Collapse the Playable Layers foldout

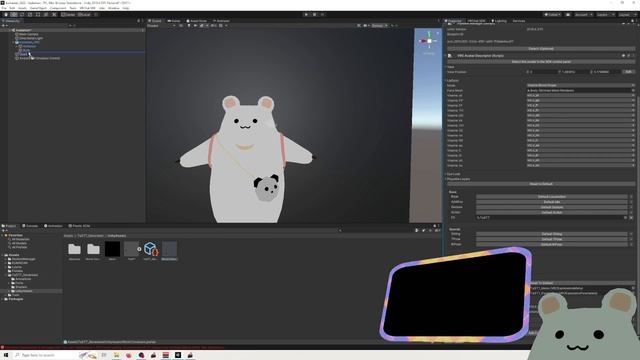tap(446, 179)
